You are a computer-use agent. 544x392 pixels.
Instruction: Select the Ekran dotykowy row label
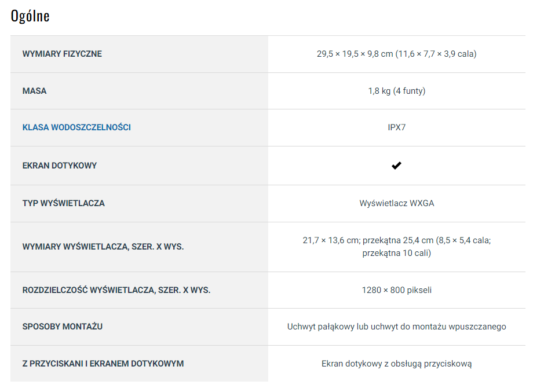pyautogui.click(x=60, y=166)
